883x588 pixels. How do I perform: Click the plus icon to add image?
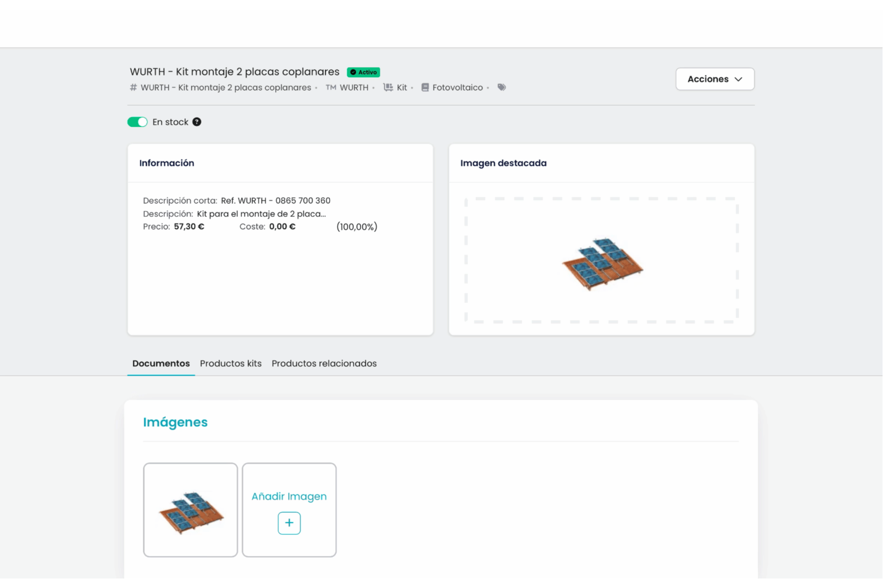289,523
